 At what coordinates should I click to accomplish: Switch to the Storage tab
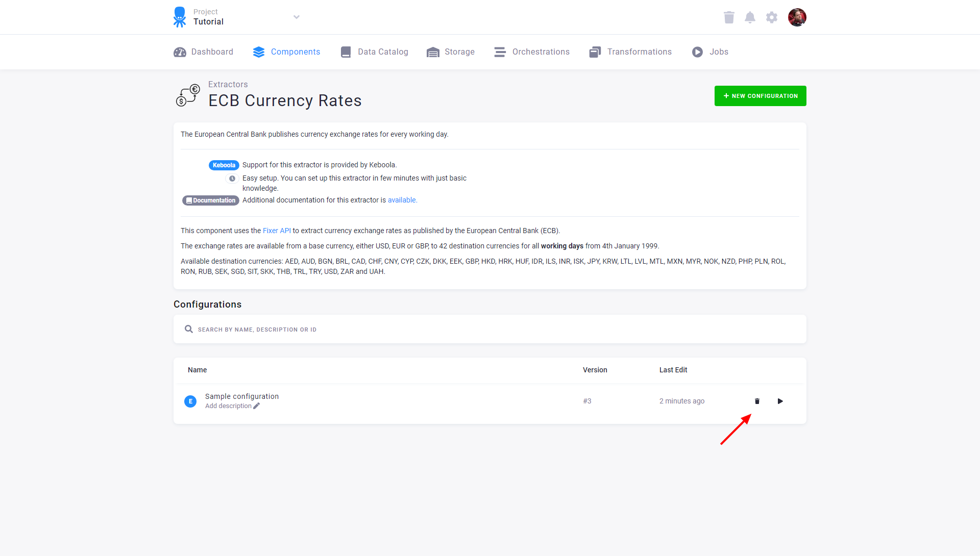[x=451, y=52]
